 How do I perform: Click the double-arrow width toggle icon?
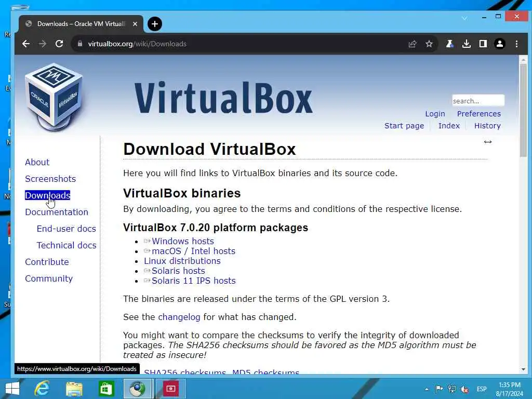click(487, 142)
